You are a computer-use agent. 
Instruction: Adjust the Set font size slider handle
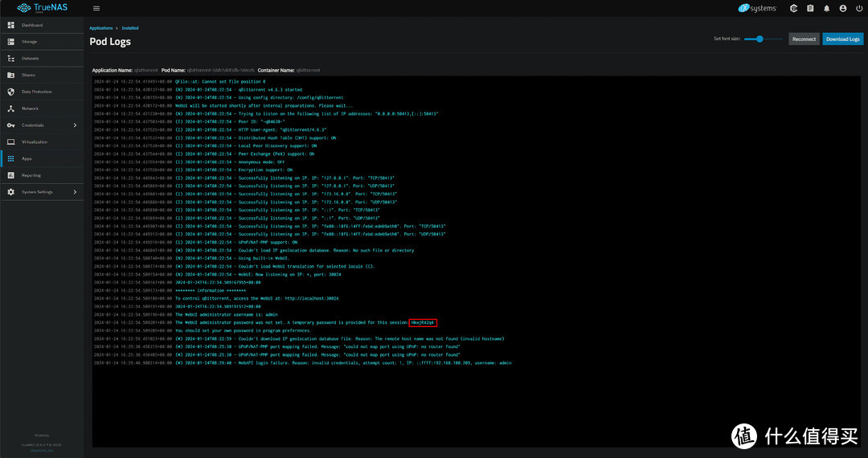tap(759, 39)
